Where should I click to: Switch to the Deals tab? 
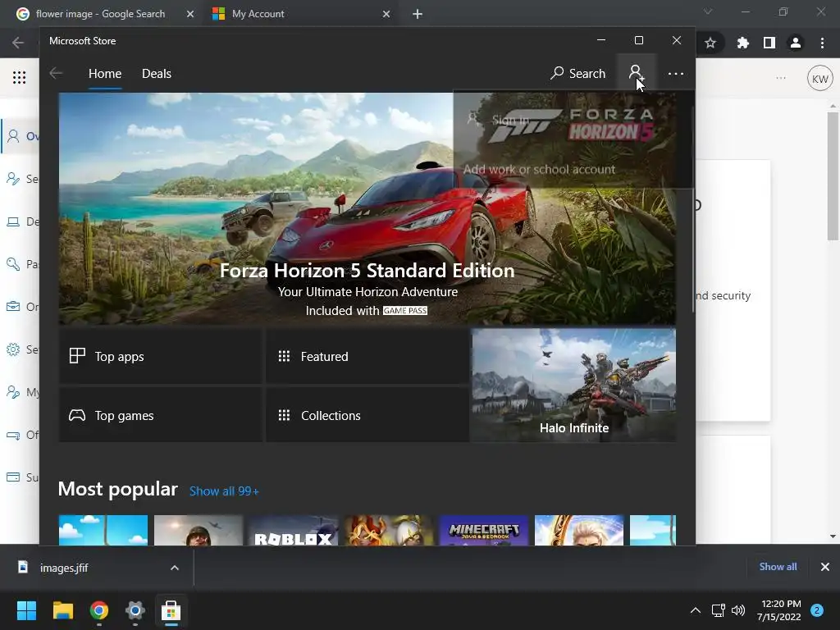(157, 73)
